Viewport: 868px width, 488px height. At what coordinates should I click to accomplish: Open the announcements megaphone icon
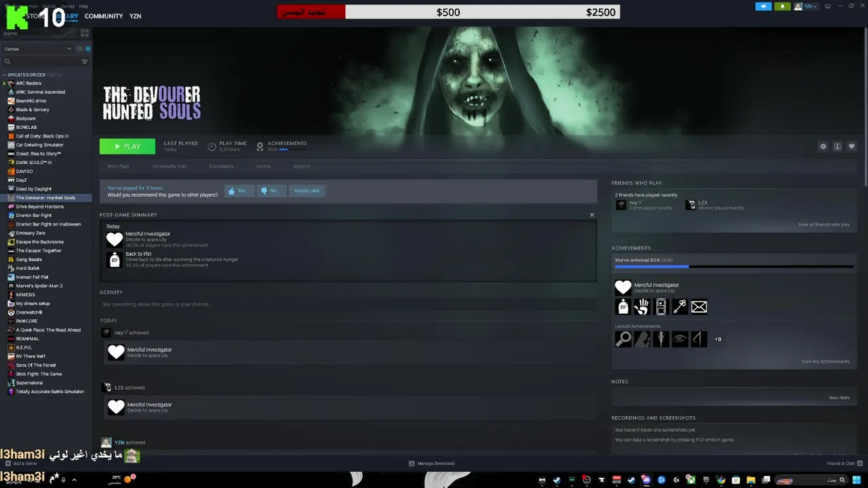[x=764, y=7]
